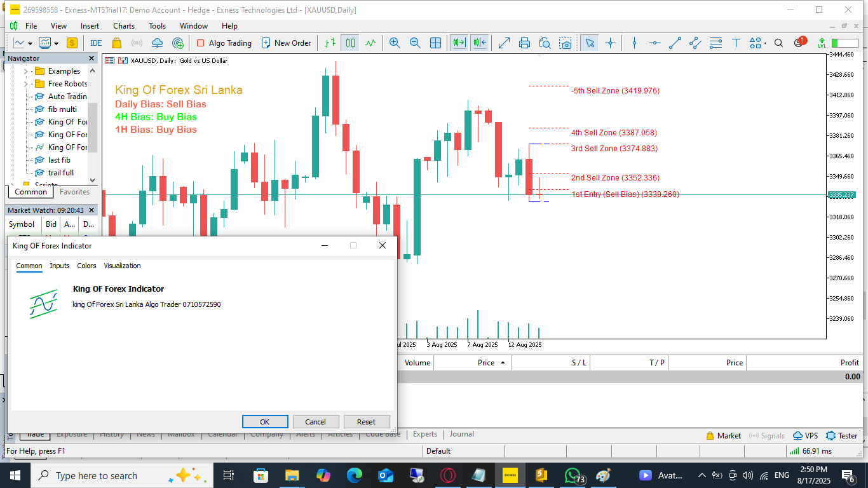This screenshot has width=868, height=488.
Task: Switch chart to bar chart style
Action: [x=330, y=43]
